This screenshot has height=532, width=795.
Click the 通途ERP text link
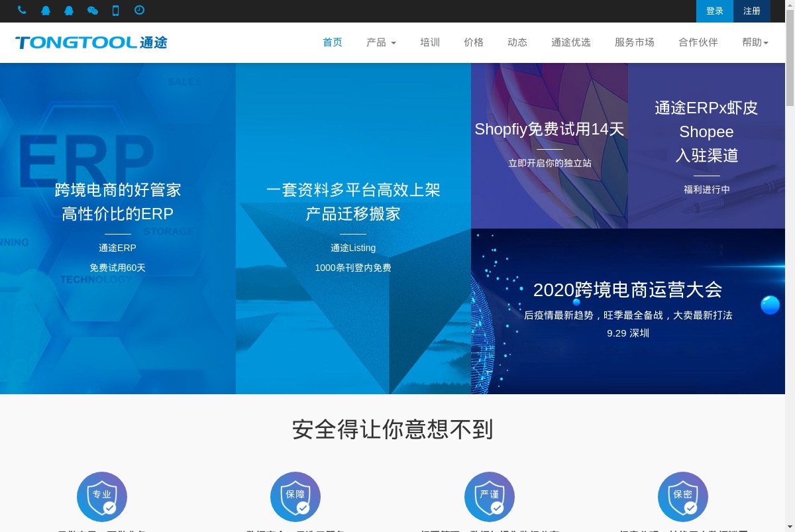[117, 248]
